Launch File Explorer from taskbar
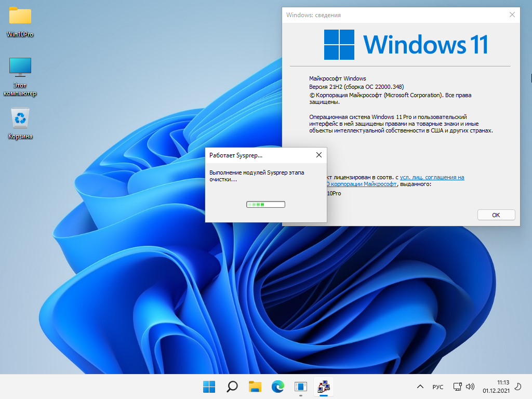The width and height of the screenshot is (532, 399). [255, 387]
